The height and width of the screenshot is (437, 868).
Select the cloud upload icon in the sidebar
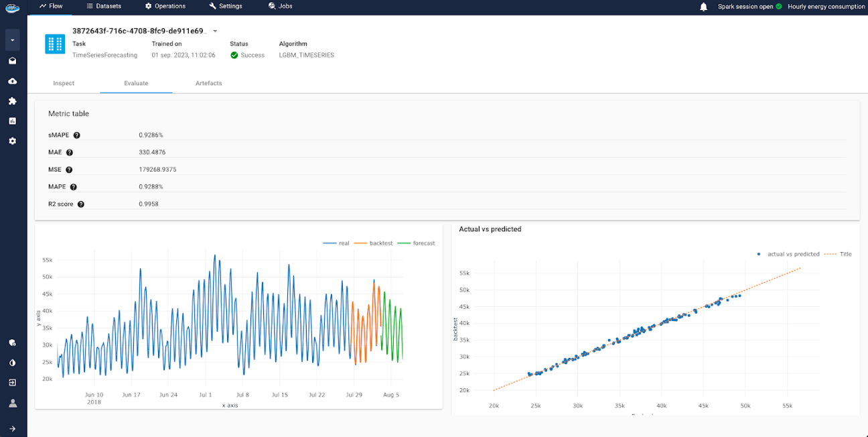[x=12, y=80]
